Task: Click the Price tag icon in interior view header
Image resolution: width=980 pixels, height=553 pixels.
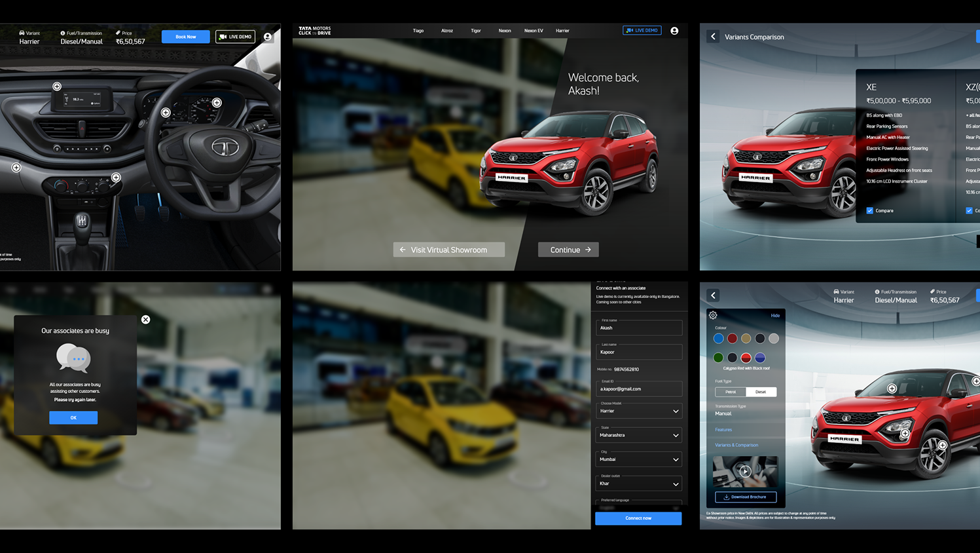Action: tap(118, 33)
